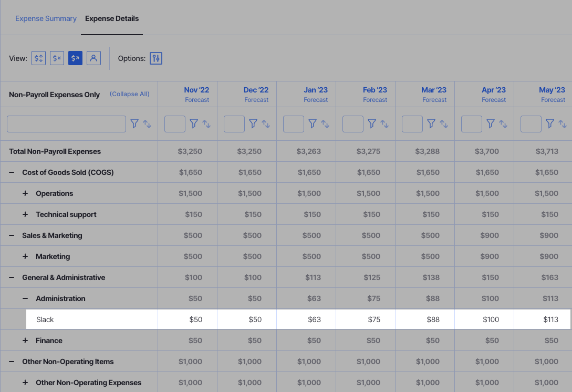The width and height of the screenshot is (572, 392).
Task: Sort the expense name rows
Action: click(147, 123)
